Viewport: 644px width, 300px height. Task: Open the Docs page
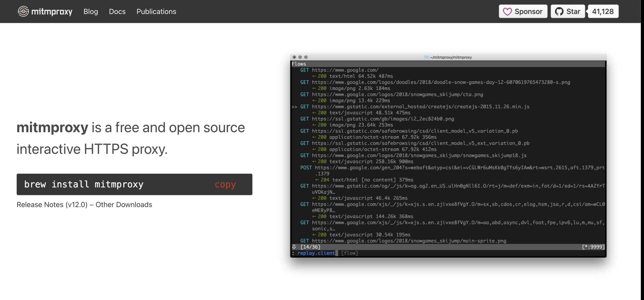(x=117, y=12)
